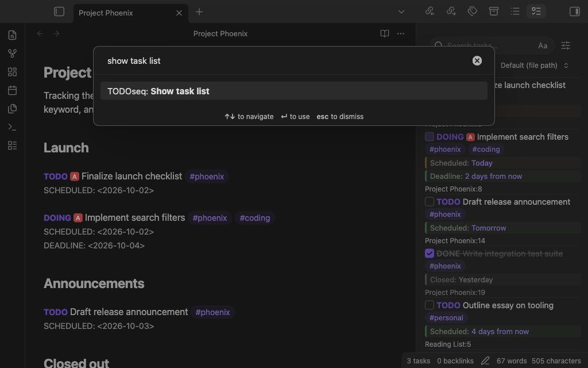Click the 0 backlinks status item
The image size is (588, 368).
(455, 361)
